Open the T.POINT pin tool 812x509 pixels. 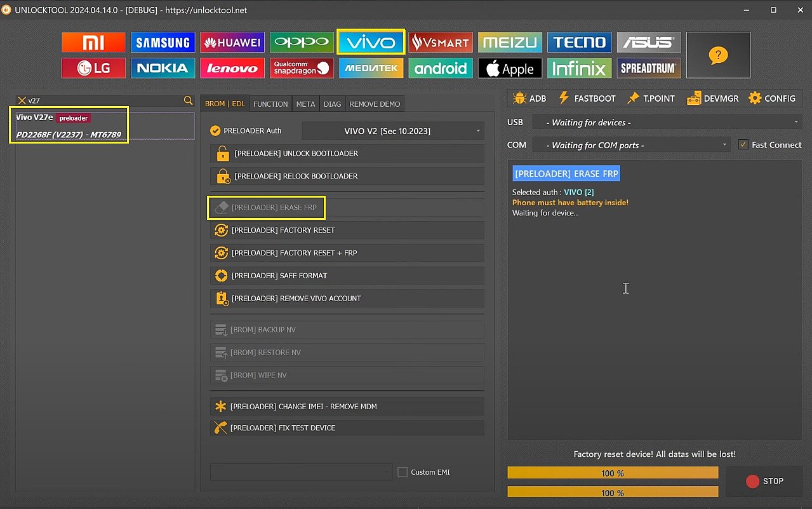[x=651, y=98]
